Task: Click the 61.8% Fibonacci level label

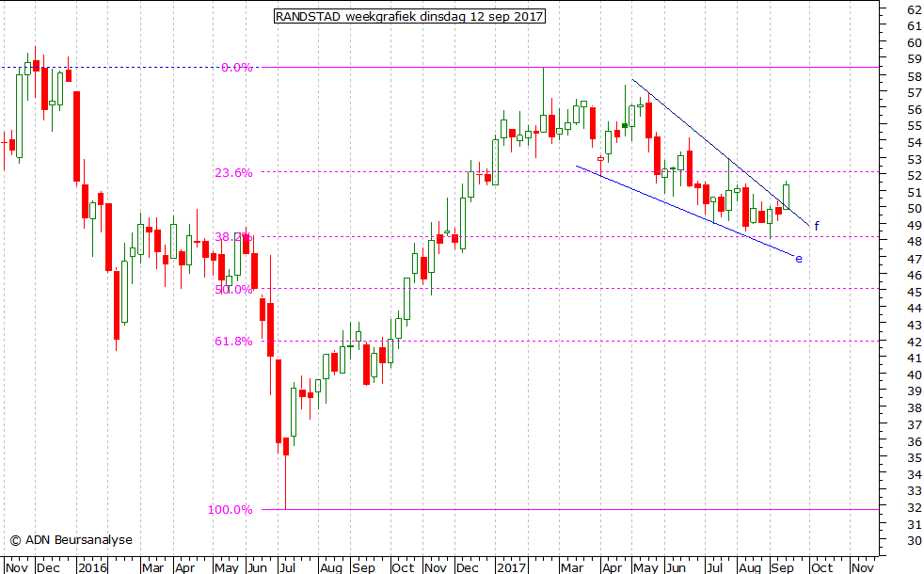Action: click(x=233, y=342)
